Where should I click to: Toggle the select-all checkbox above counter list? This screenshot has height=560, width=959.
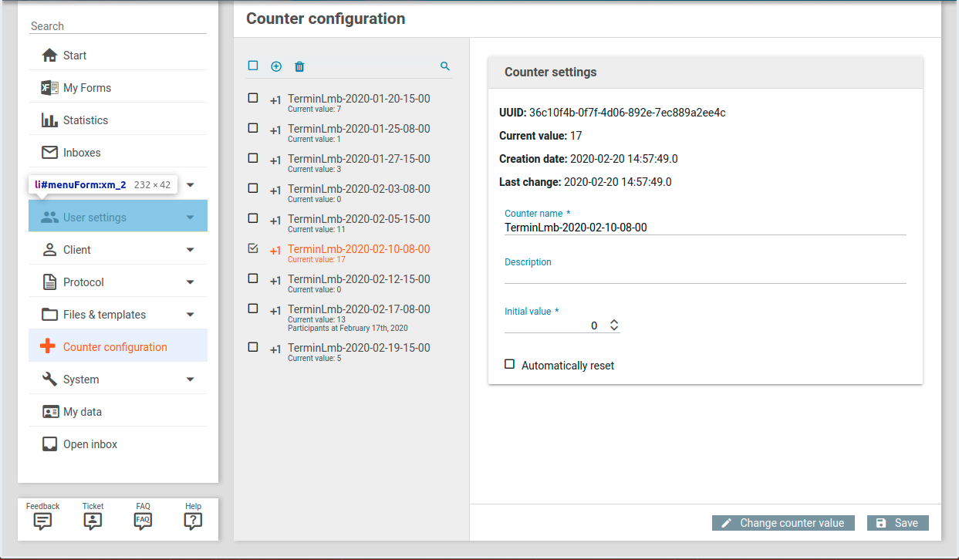coord(253,66)
